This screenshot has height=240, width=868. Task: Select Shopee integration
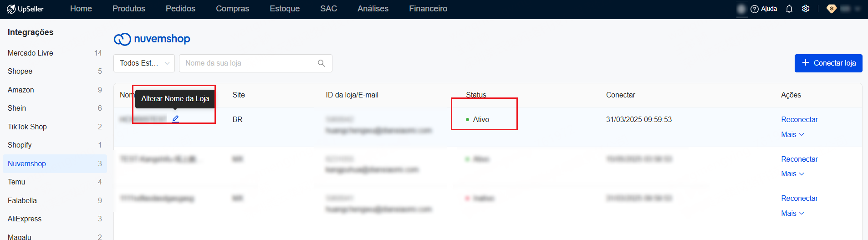pos(55,71)
